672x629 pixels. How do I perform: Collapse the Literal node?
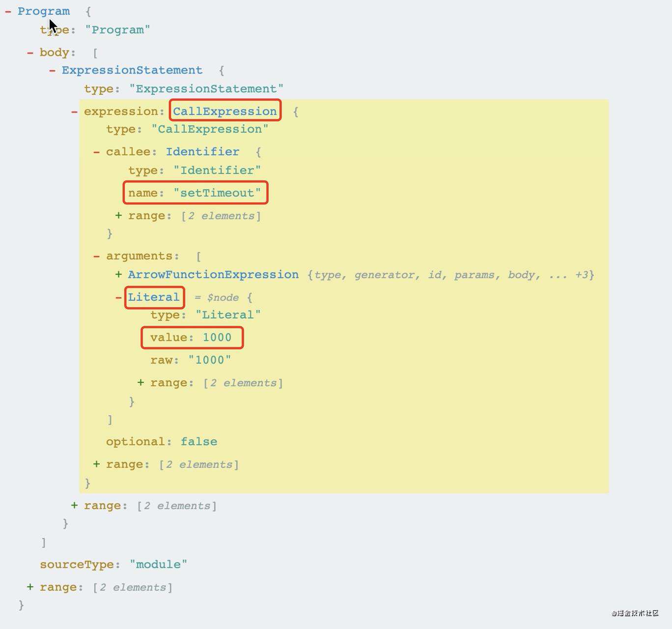point(118,297)
